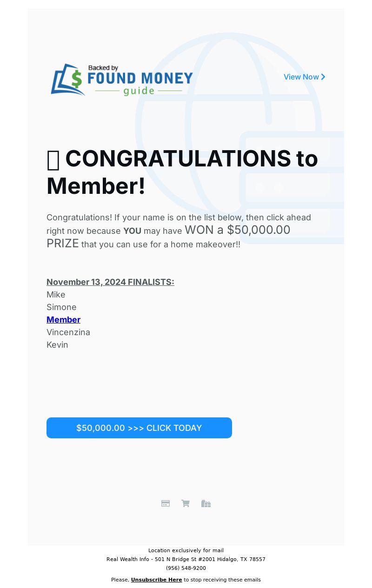Click the "WON a $50,000.00 PRIZE" text
372x588 pixels.
point(237,231)
